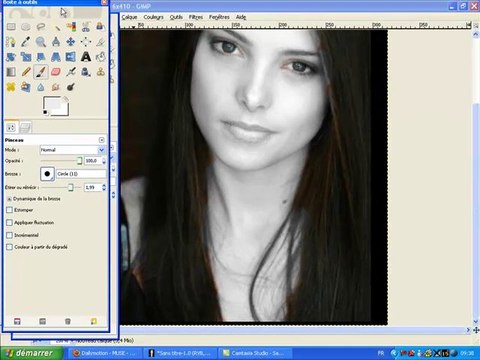The width and height of the screenshot is (480, 360).
Task: Select the Perspective tool
Action: coord(56,57)
